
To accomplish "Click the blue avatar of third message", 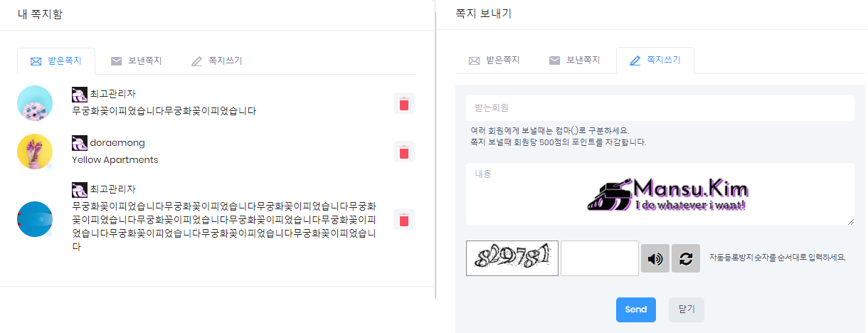I will (x=35, y=219).
